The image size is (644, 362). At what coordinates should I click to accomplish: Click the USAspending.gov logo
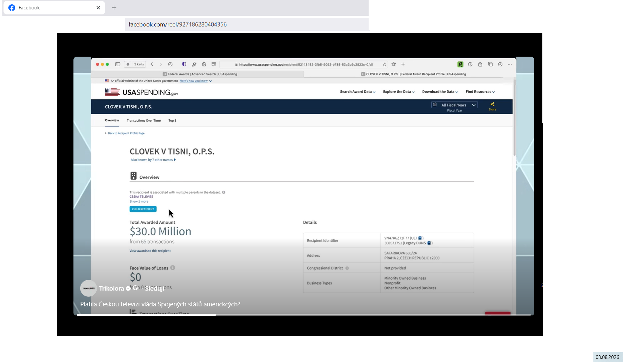coord(142,92)
